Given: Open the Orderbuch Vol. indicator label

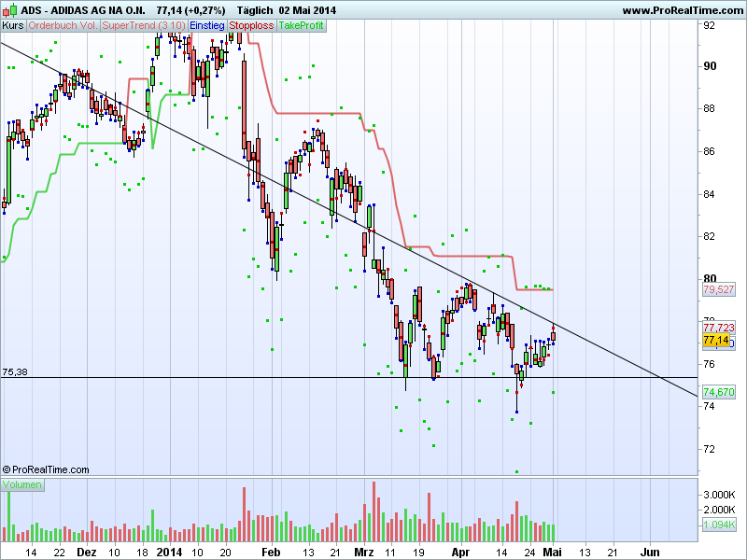Looking at the screenshot, I should click(63, 25).
